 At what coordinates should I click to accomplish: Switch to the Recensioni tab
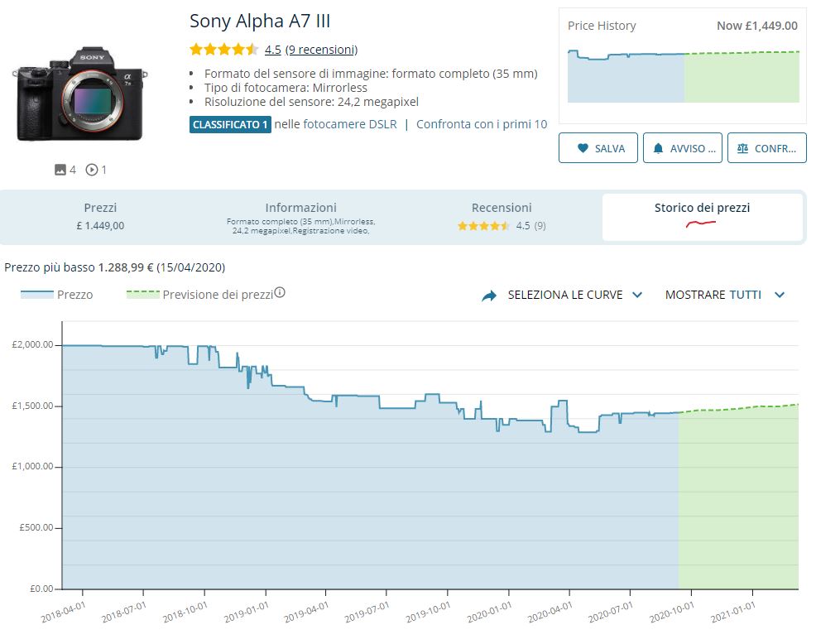502,217
